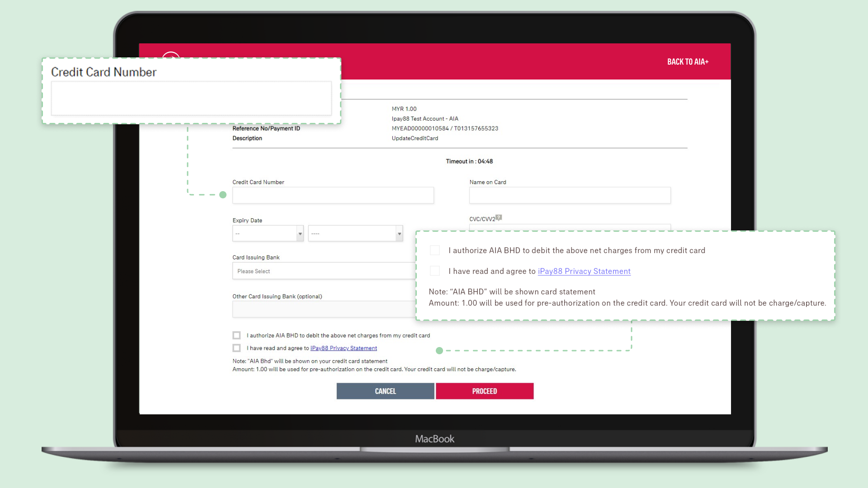868x488 pixels.
Task: Select Cancel to abort transaction
Action: (385, 391)
